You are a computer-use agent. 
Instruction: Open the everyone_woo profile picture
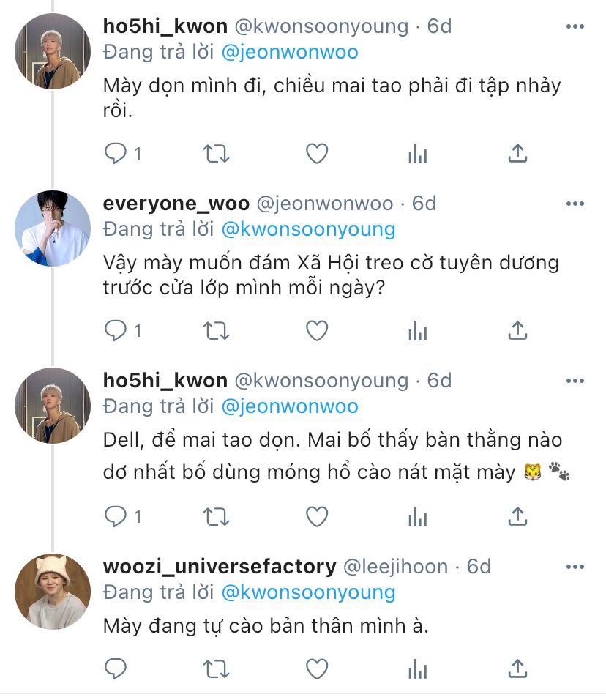(53, 228)
